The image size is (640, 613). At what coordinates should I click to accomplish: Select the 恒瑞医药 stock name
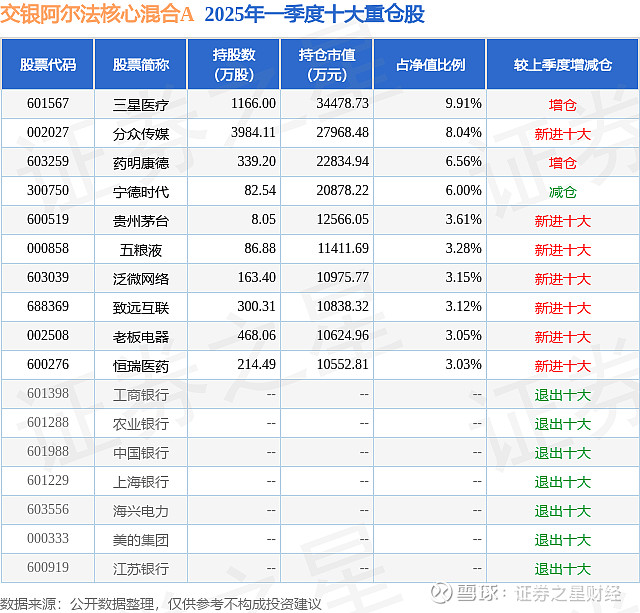141,366
